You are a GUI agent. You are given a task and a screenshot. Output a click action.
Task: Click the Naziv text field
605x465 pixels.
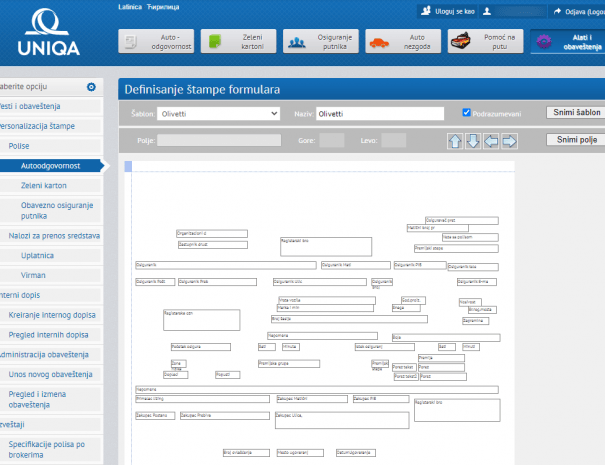(x=380, y=114)
